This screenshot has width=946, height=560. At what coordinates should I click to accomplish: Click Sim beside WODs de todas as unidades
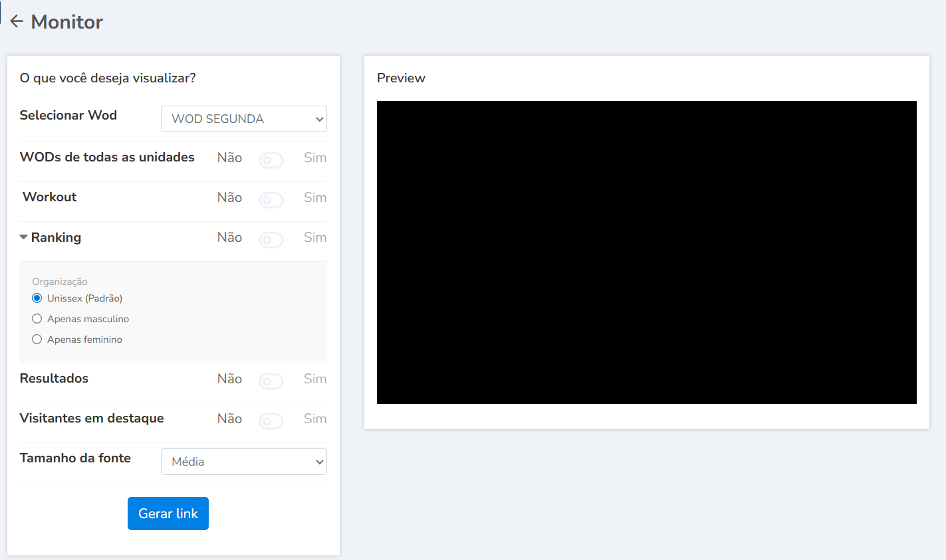coord(315,157)
